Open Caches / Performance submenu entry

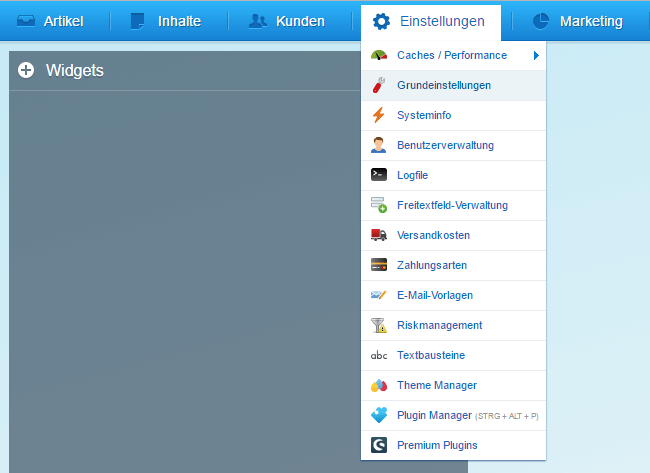coord(454,56)
